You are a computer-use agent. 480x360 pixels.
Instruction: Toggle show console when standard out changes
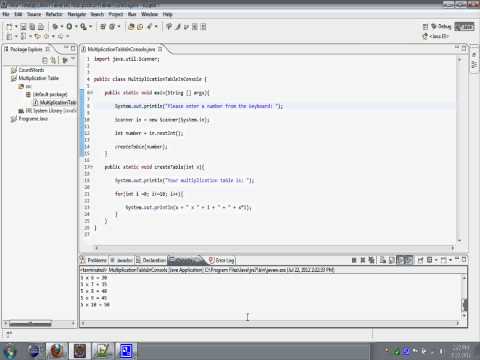tap(400, 260)
